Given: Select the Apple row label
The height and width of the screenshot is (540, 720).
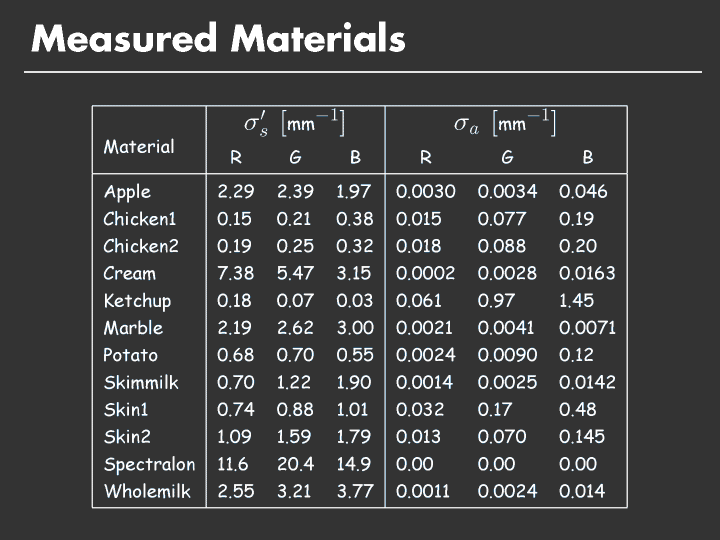Looking at the screenshot, I should [127, 192].
